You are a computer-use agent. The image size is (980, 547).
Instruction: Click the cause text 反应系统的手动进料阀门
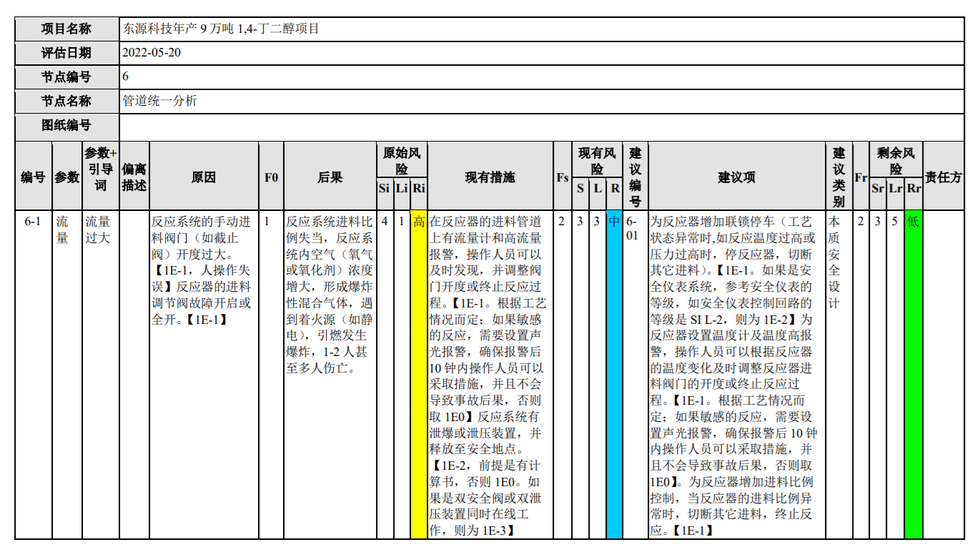[x=203, y=229]
